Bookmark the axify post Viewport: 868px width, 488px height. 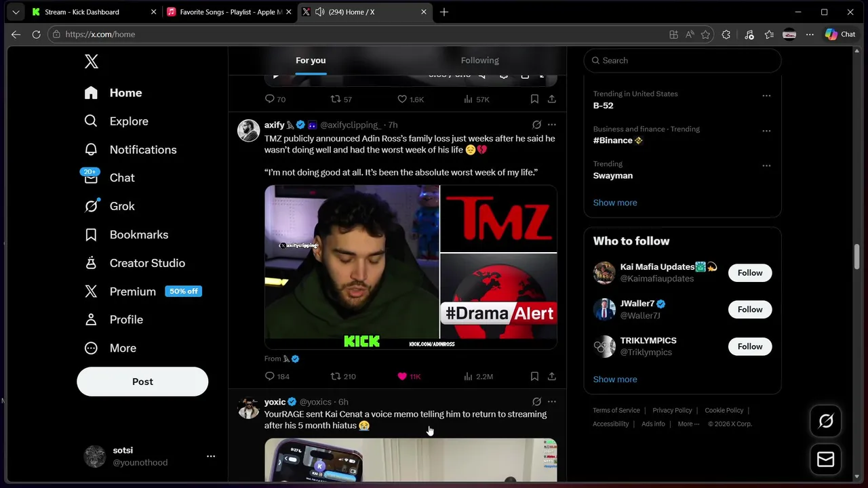tap(534, 376)
